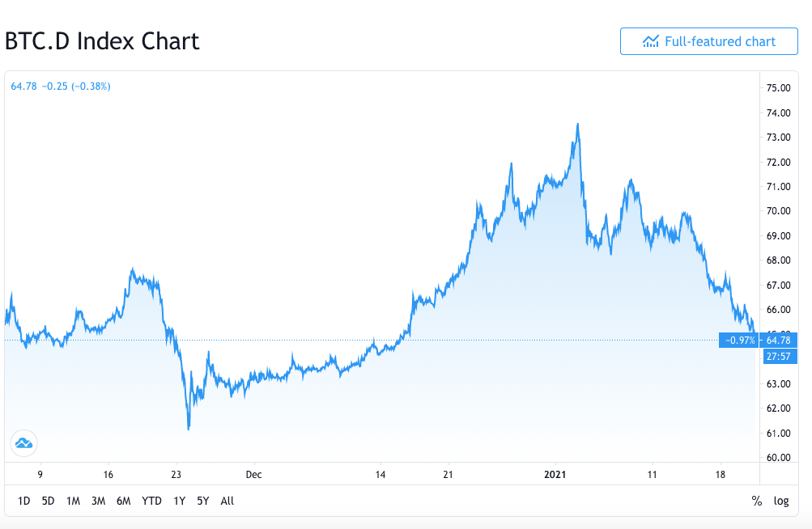Screen dimensions: 812x529
Task: Click the Dec marker on time axis
Action: 253,474
